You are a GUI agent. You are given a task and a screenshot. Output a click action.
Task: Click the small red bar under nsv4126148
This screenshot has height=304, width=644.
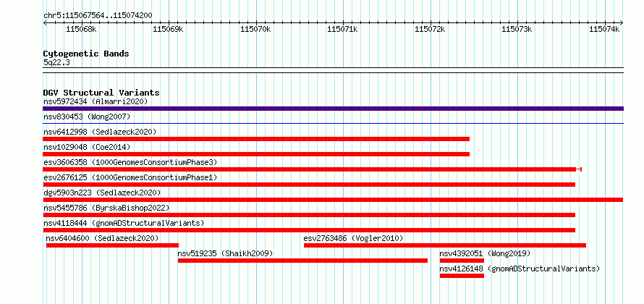click(x=462, y=276)
